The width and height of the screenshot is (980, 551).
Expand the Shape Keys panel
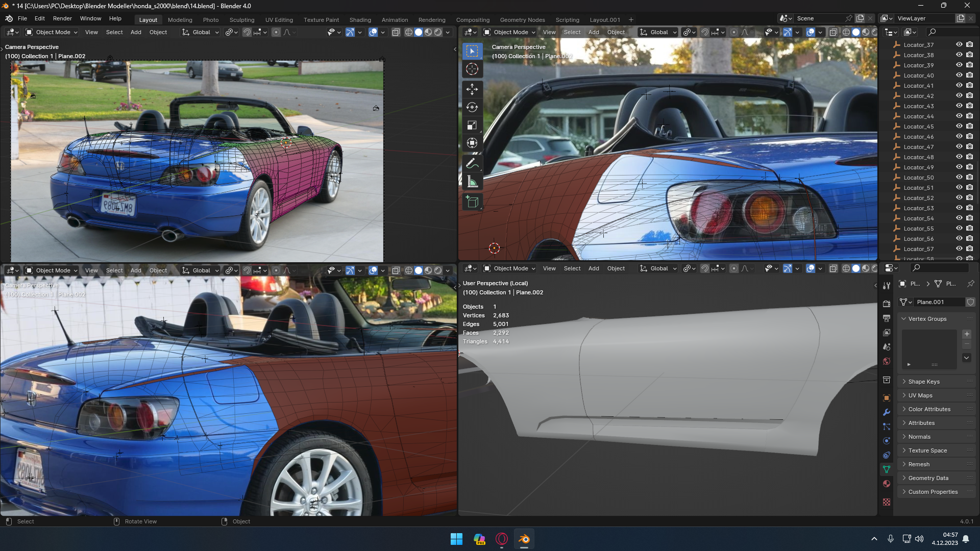coord(923,382)
